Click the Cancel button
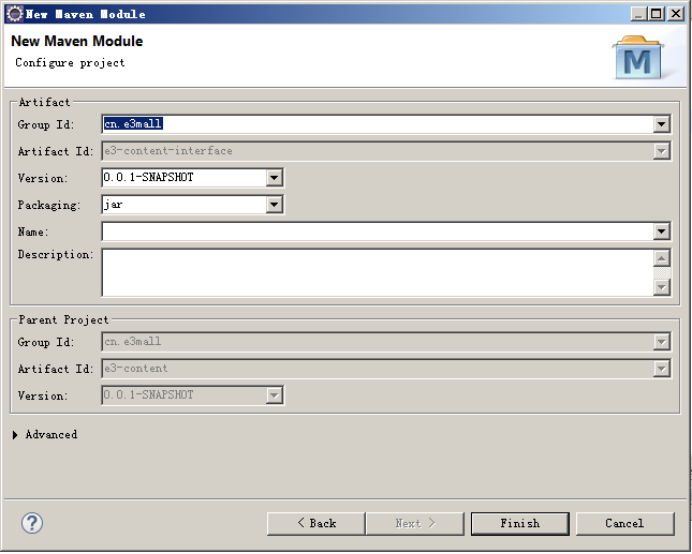 point(625,524)
